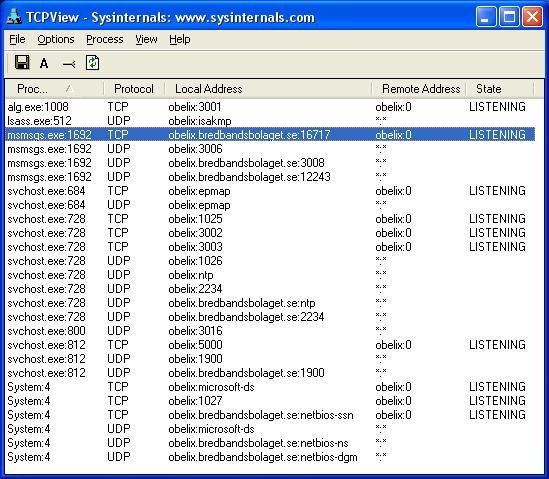Sort by the Local Address column header
Viewport: 549px width, 479px height.
pyautogui.click(x=268, y=89)
